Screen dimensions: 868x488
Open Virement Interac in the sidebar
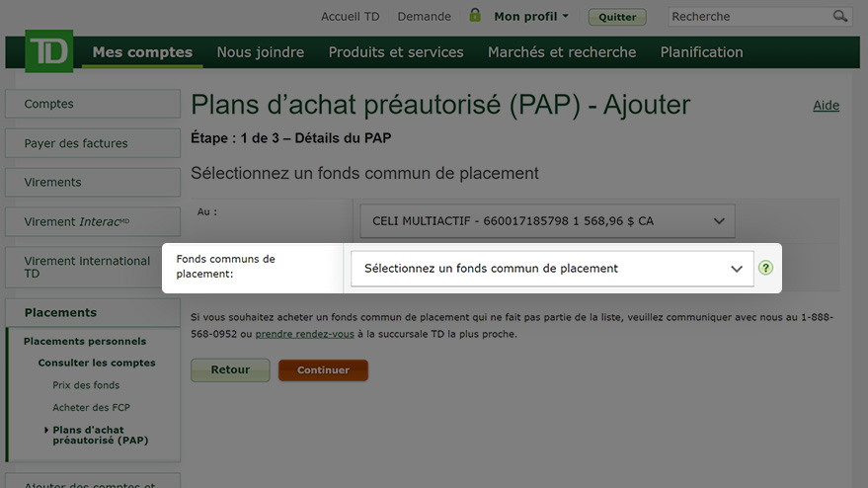click(x=93, y=221)
